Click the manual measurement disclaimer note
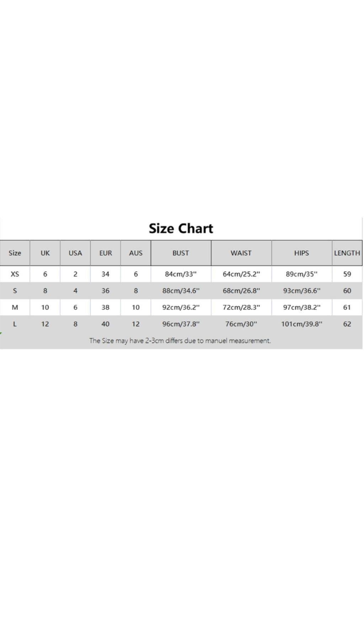The height and width of the screenshot is (619, 364). pyautogui.click(x=180, y=341)
